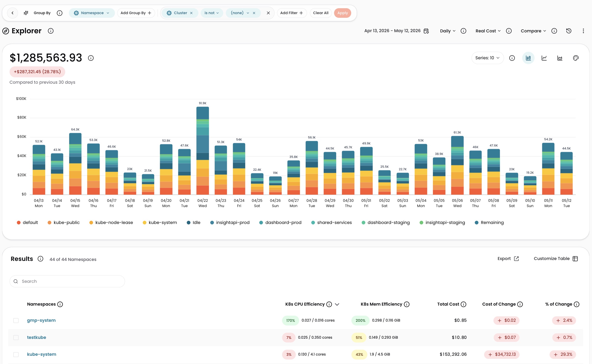
Task: Toggle the kube-public legend series
Action: click(x=64, y=222)
